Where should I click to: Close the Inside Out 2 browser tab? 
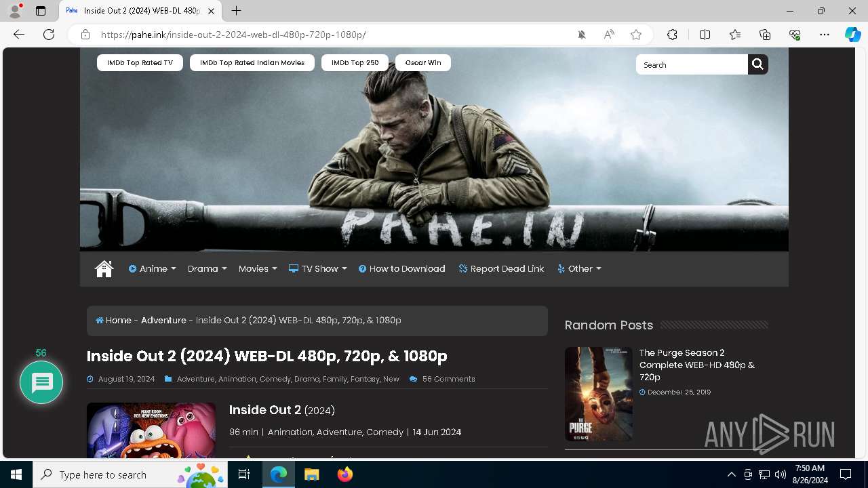pyautogui.click(x=211, y=11)
